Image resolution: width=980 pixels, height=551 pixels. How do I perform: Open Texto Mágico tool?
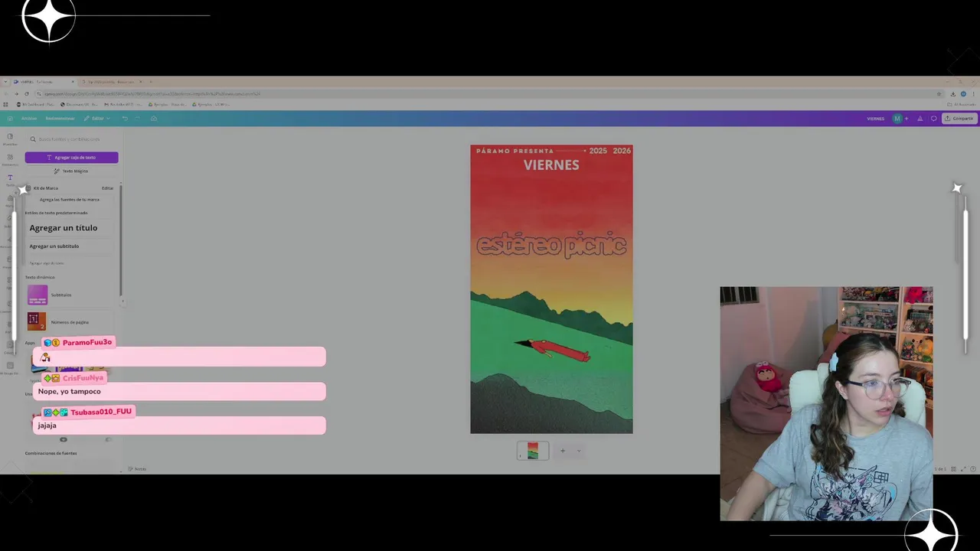point(72,171)
